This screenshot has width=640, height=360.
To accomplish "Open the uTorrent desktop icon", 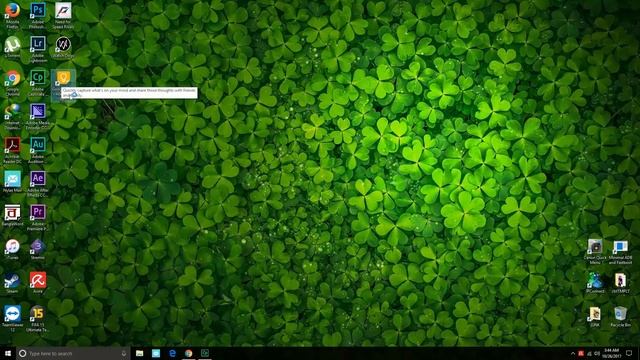I will click(12, 47).
